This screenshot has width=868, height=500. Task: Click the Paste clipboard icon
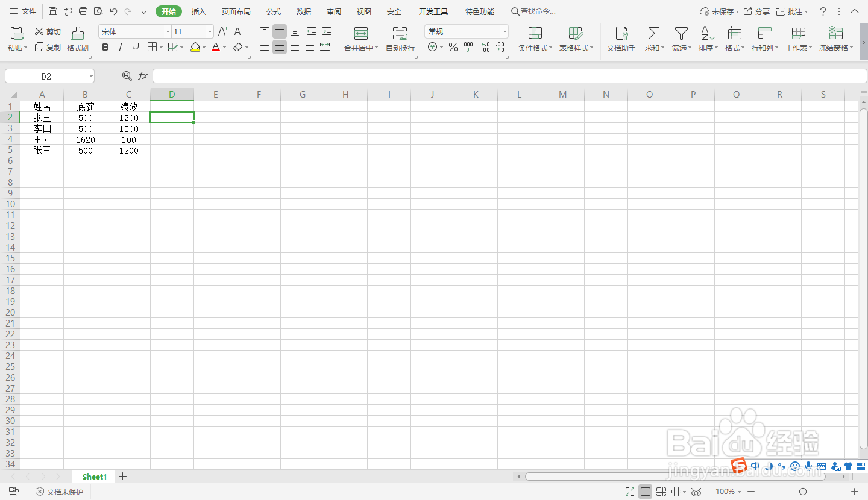[x=17, y=33]
